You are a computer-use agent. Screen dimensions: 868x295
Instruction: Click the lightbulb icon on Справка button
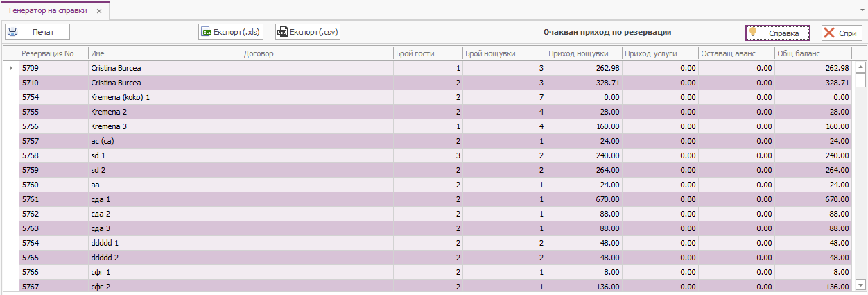coord(753,33)
